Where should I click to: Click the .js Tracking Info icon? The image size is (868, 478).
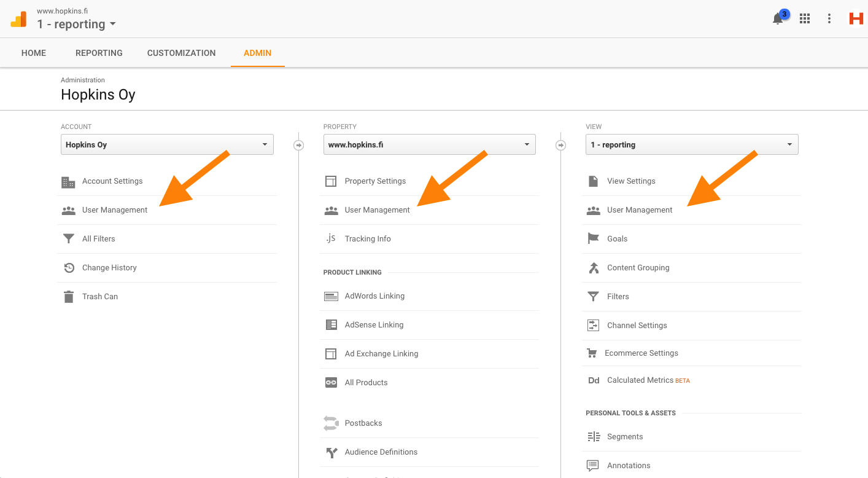coord(330,238)
